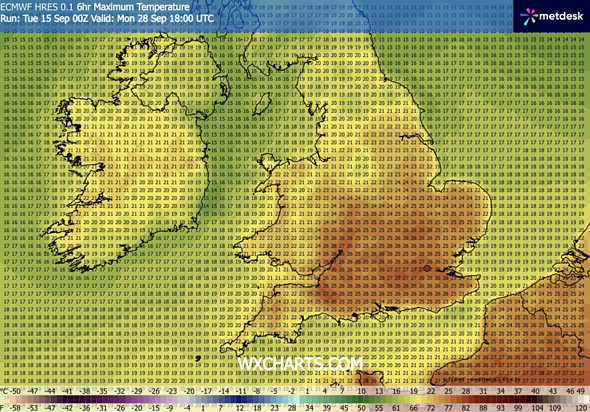Viewport: 590px width, 412px height.
Task: Open the WXCHARTS.COM watermark link
Action: [x=300, y=364]
